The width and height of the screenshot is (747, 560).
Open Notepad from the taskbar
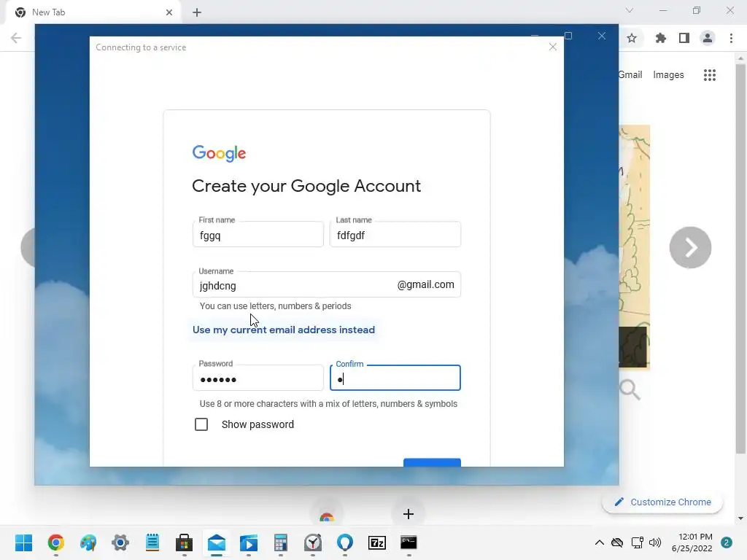[152, 542]
